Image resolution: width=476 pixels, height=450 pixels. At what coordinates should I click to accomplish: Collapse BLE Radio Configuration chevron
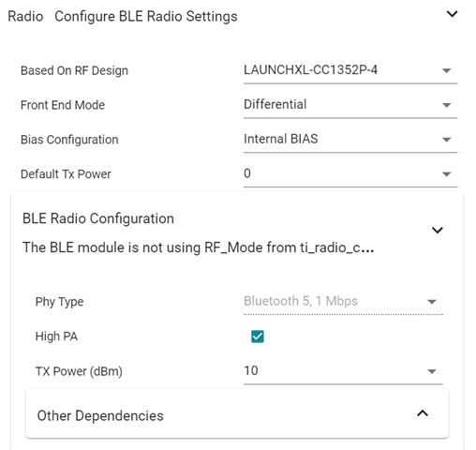click(x=438, y=231)
